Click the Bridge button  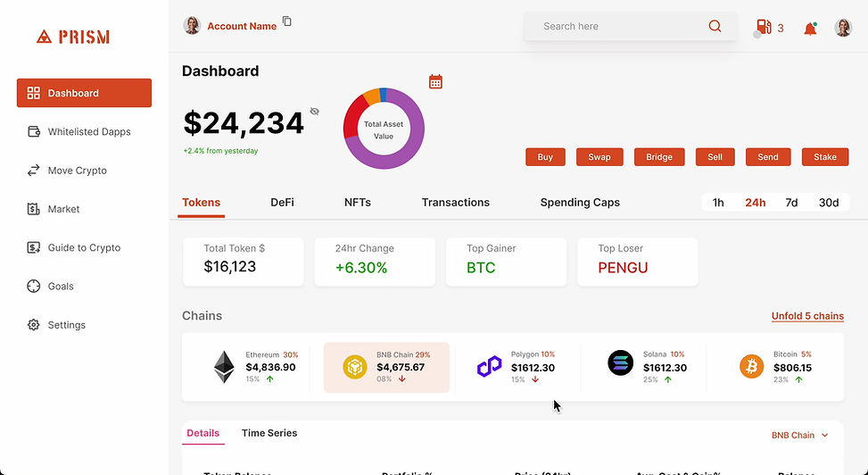[x=659, y=157]
